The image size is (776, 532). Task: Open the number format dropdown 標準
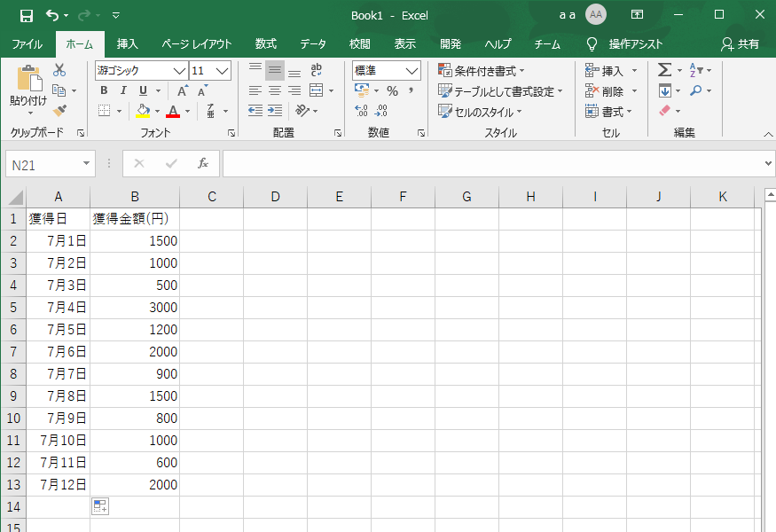[x=412, y=71]
